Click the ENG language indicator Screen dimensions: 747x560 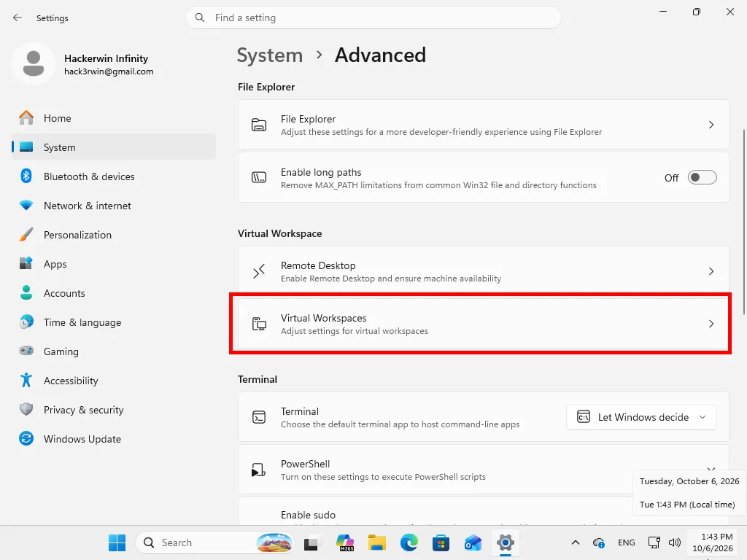coord(626,542)
